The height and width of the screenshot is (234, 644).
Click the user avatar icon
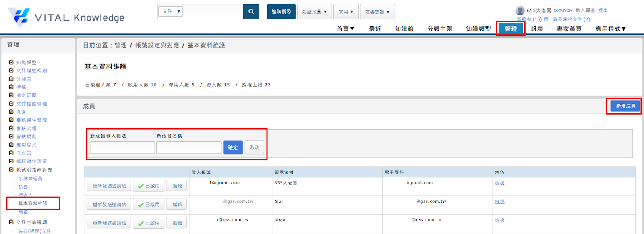pyautogui.click(x=520, y=10)
